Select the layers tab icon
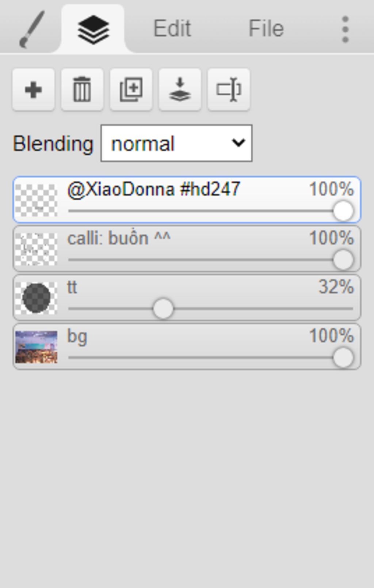 pyautogui.click(x=93, y=29)
